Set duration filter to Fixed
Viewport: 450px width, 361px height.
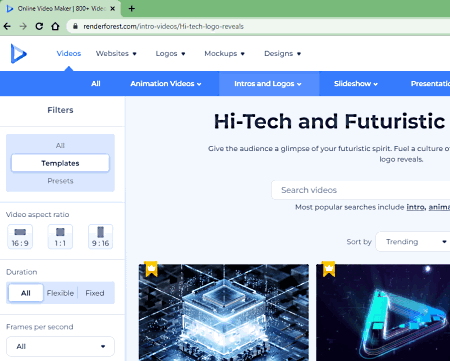95,293
